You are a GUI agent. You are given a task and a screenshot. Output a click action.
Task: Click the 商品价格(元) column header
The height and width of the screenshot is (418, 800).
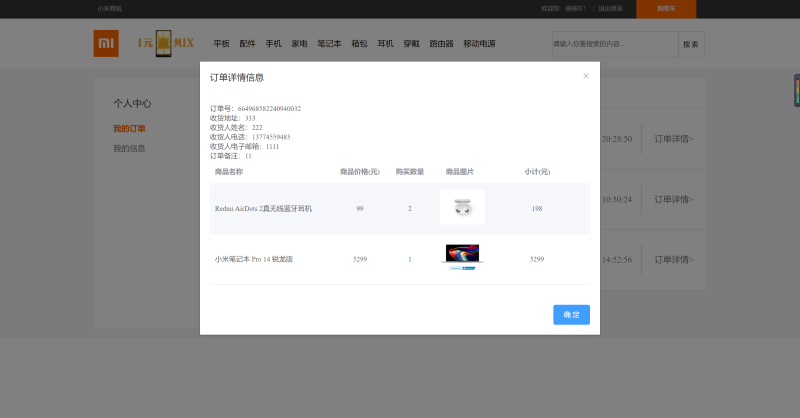click(360, 172)
